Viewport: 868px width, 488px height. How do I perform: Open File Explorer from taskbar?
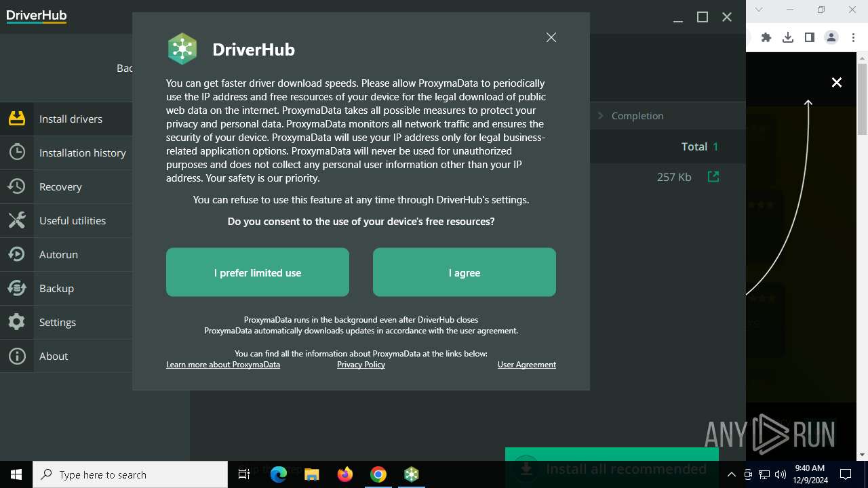coord(312,474)
